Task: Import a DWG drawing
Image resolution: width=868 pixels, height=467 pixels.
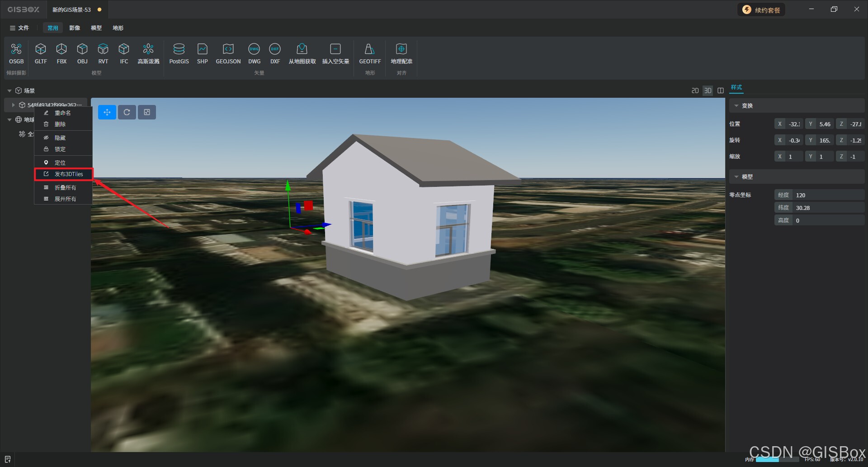Action: pos(254,53)
